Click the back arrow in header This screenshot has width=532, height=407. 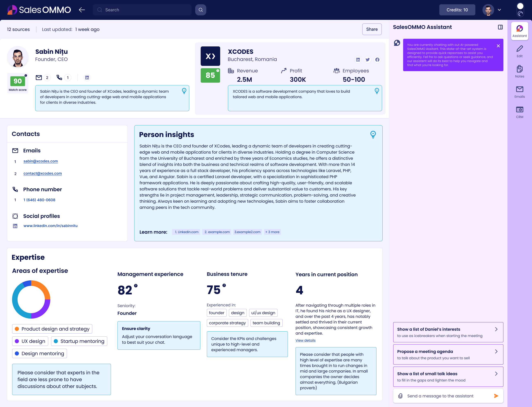82,10
